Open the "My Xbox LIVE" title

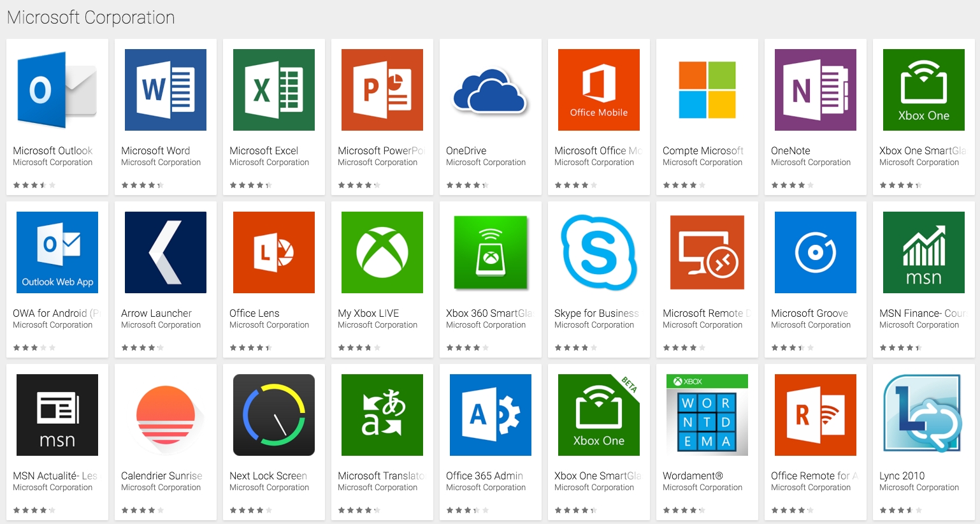coord(368,313)
